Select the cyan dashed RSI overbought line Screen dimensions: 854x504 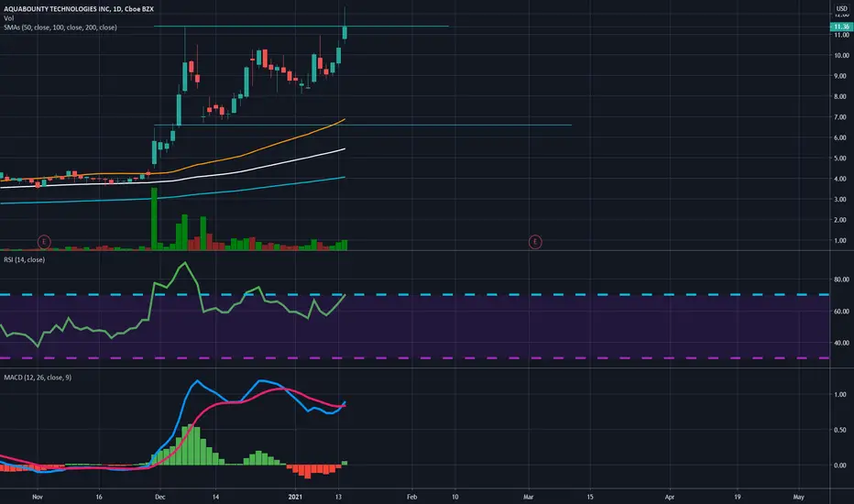(414, 295)
